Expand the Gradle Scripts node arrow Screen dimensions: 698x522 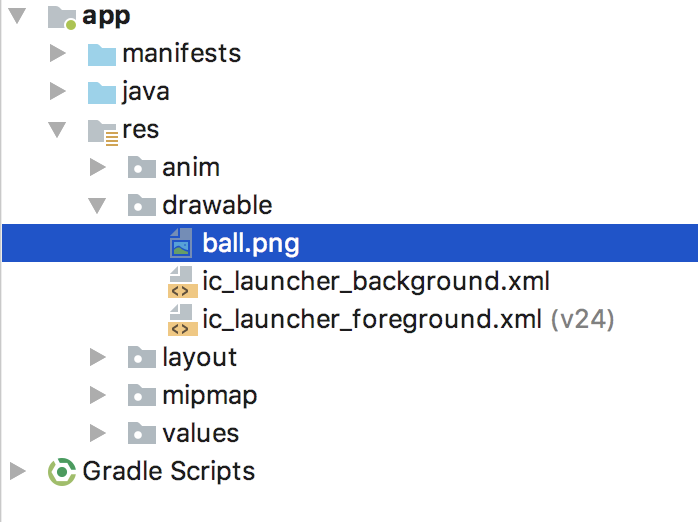pyautogui.click(x=18, y=471)
